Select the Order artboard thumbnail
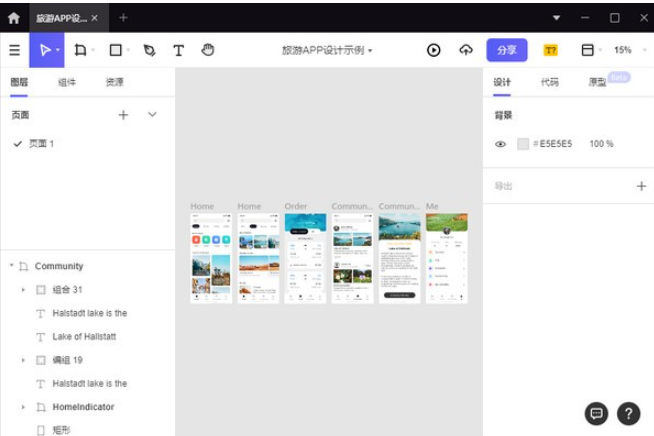The width and height of the screenshot is (654, 436). [305, 258]
